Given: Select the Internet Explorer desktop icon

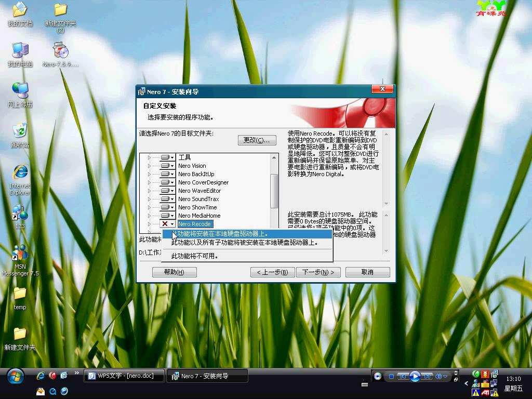Looking at the screenshot, I should pos(20,180).
